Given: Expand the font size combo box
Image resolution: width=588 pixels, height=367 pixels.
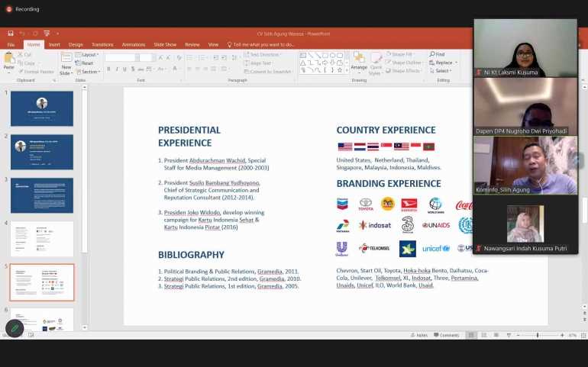Looking at the screenshot, I should pos(153,58).
